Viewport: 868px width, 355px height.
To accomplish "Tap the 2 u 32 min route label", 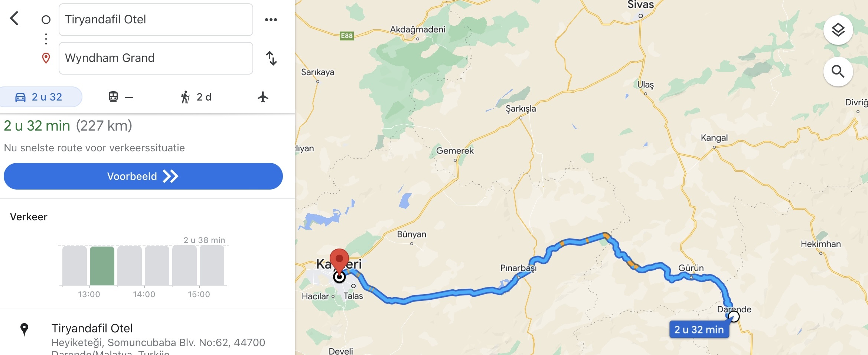I will [699, 329].
